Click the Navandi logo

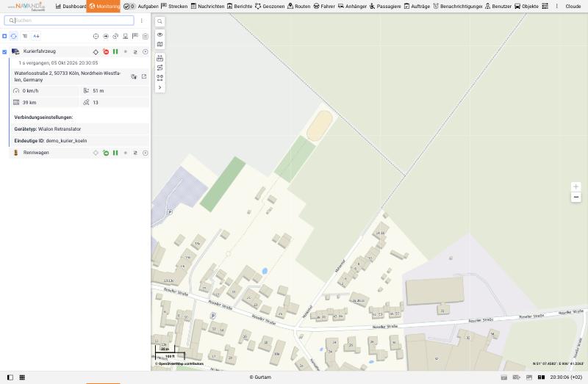[x=27, y=7]
